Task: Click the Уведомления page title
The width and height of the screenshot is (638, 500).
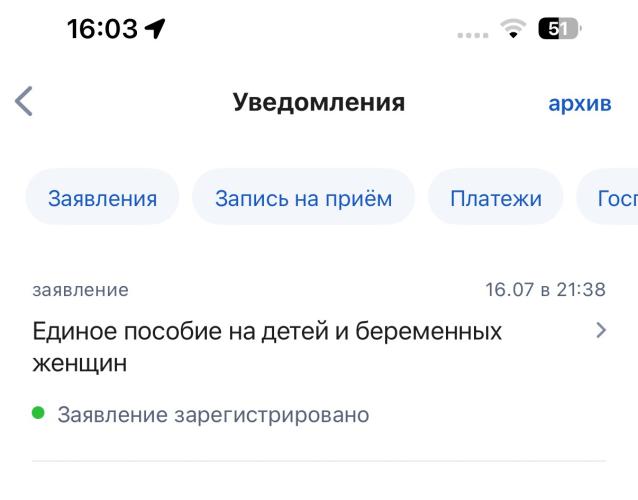Action: [x=319, y=102]
